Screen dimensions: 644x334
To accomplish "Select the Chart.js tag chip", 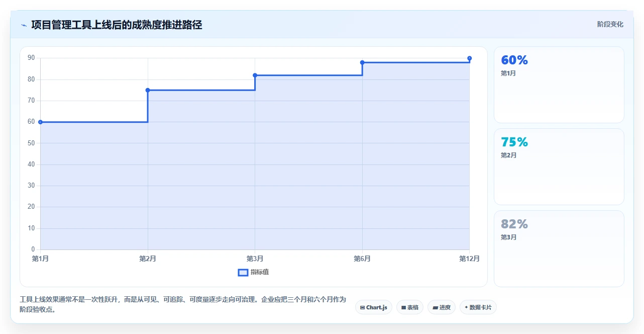I will [374, 307].
